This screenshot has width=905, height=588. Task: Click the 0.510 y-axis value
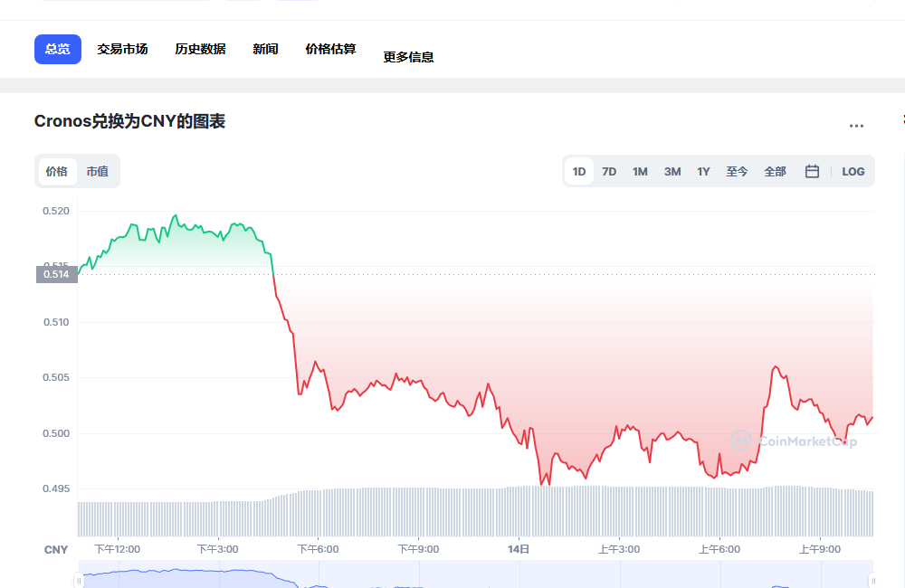56,323
